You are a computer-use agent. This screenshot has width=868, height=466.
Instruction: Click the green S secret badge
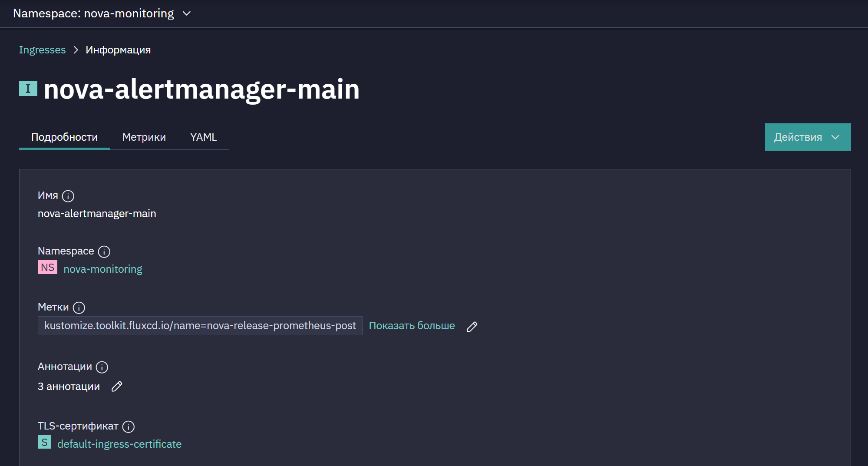(44, 443)
